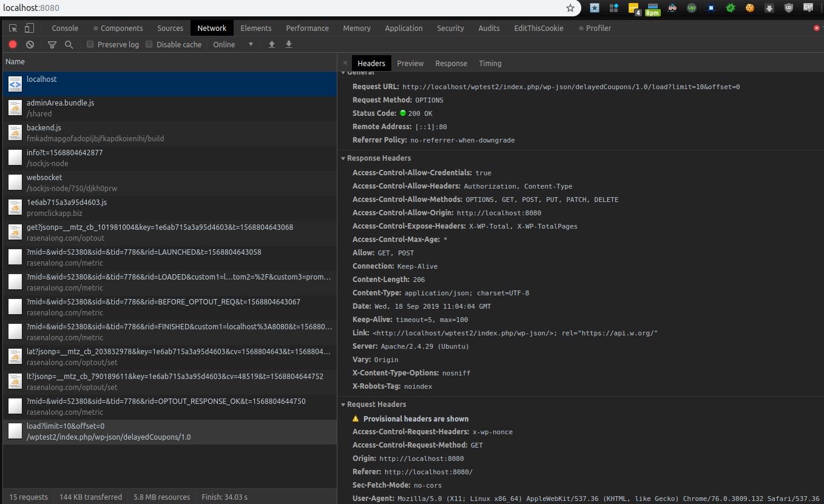824x504 pixels.
Task: Clear the network request log
Action: (29, 44)
